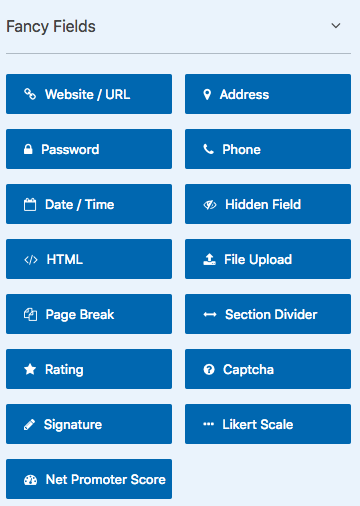Click the link icon on Website / URL

pyautogui.click(x=30, y=94)
